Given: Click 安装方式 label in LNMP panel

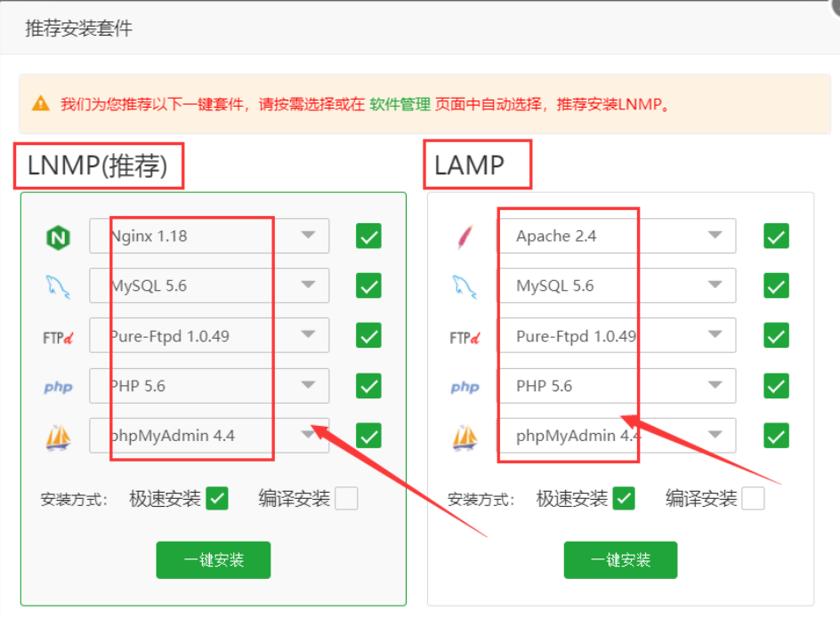Looking at the screenshot, I should (74, 500).
